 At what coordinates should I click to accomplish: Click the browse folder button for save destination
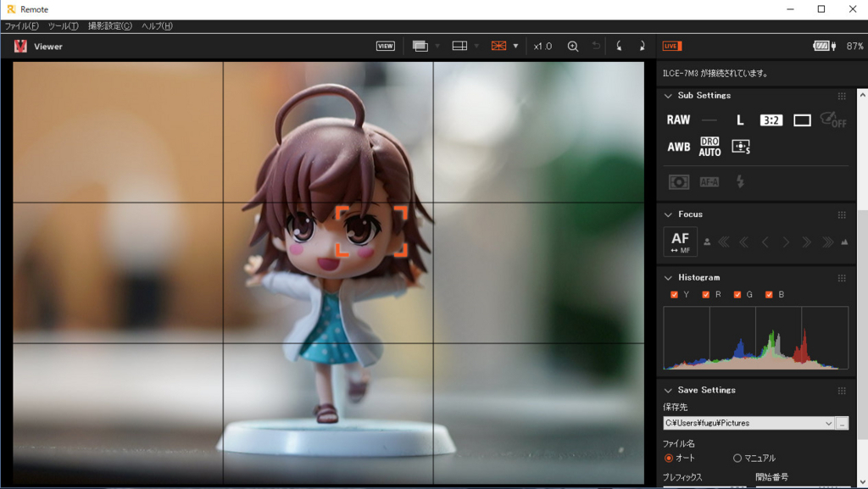[x=842, y=423]
